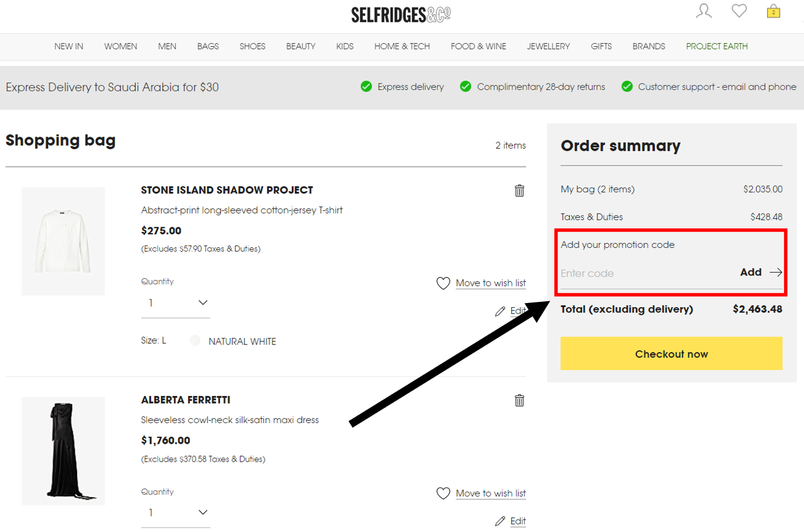Click Sleeveless cowl-neck maxi dress description
804x532 pixels.
pyautogui.click(x=230, y=420)
